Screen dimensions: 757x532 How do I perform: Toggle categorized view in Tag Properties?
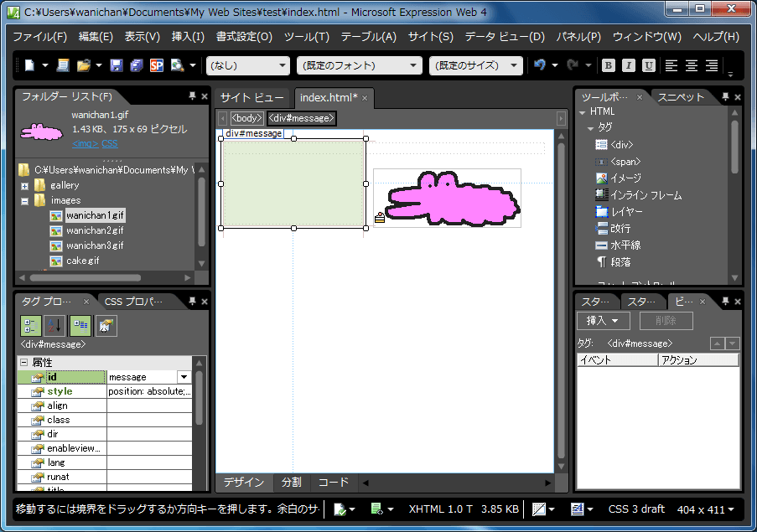(30, 326)
